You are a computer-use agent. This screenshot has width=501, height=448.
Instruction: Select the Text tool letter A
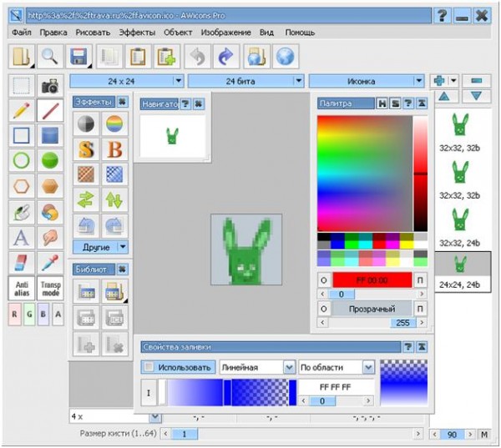point(21,238)
